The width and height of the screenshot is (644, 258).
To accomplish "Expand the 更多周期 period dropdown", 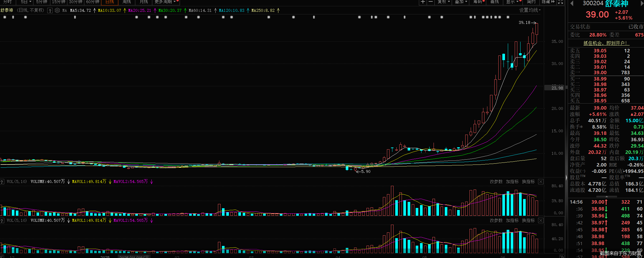I will click(165, 2).
